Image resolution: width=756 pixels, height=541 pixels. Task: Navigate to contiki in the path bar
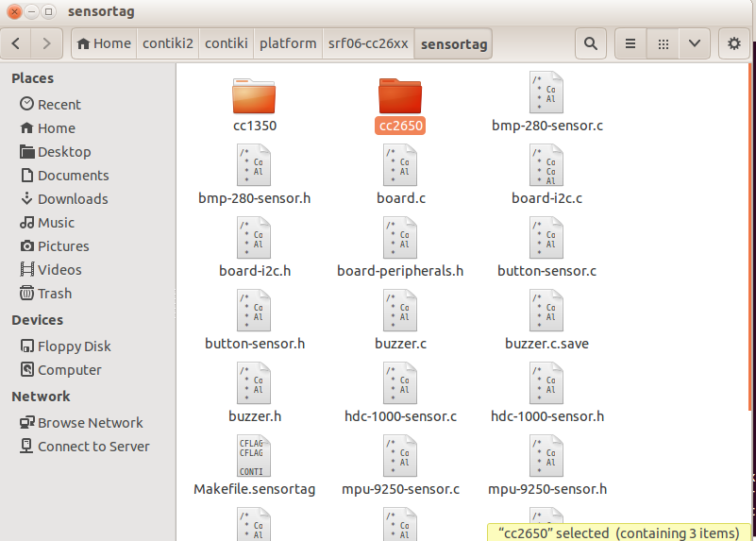(227, 43)
